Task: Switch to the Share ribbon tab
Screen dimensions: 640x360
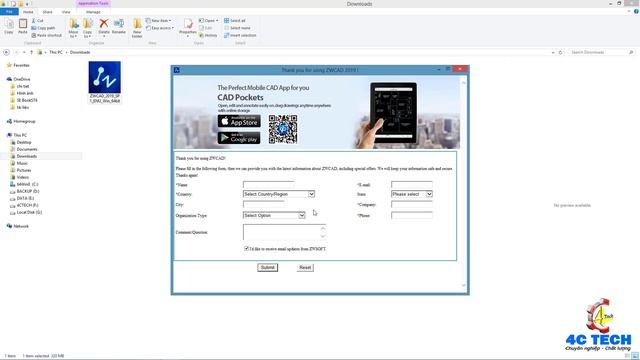Action: [x=47, y=12]
